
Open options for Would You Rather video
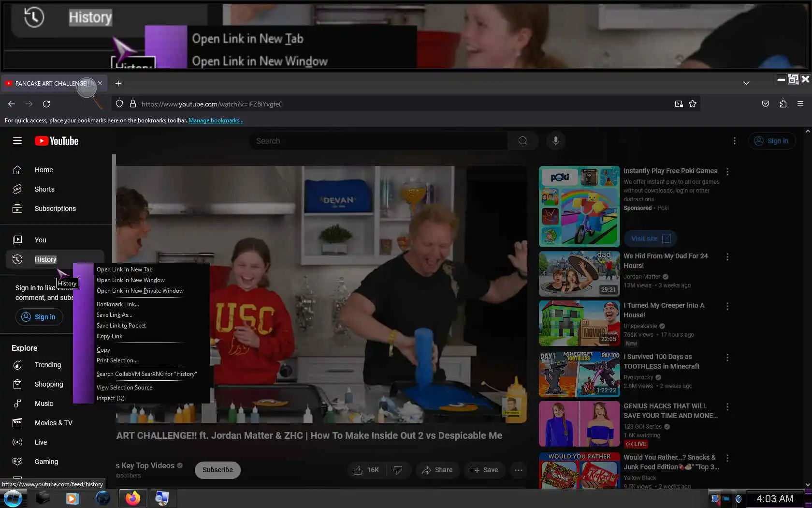click(727, 458)
